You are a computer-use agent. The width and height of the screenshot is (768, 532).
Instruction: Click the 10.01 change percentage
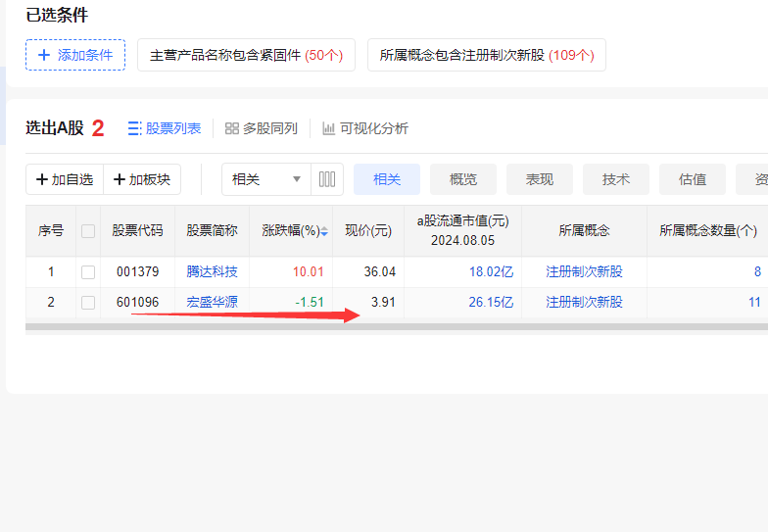pyautogui.click(x=308, y=272)
